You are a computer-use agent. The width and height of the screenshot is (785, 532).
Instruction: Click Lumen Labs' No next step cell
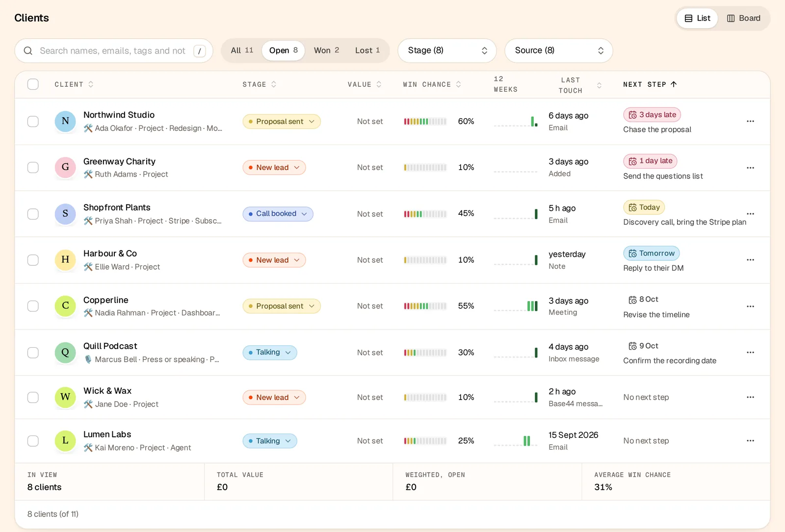click(x=646, y=441)
